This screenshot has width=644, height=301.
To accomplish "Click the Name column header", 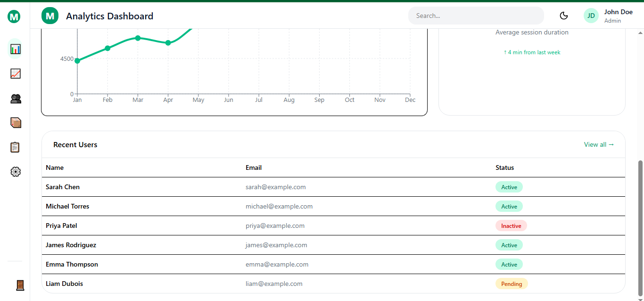I will pos(55,167).
